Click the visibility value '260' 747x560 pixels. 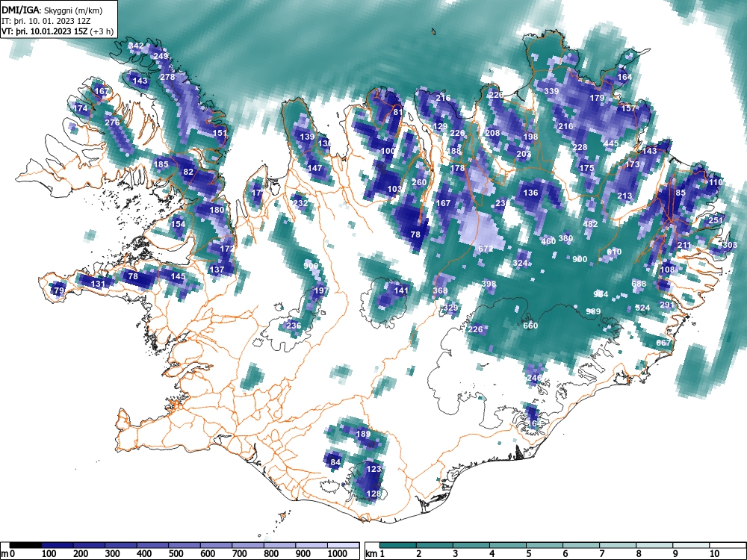419,182
